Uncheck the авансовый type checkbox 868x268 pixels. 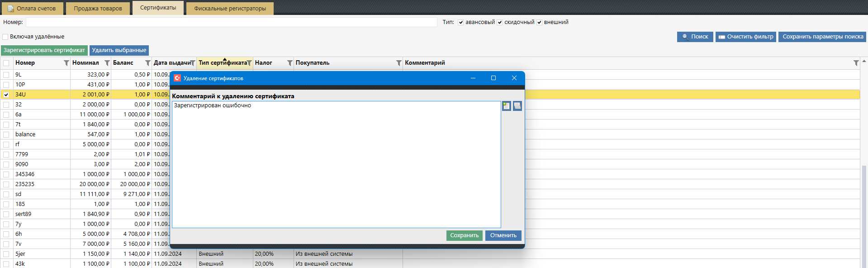[460, 22]
